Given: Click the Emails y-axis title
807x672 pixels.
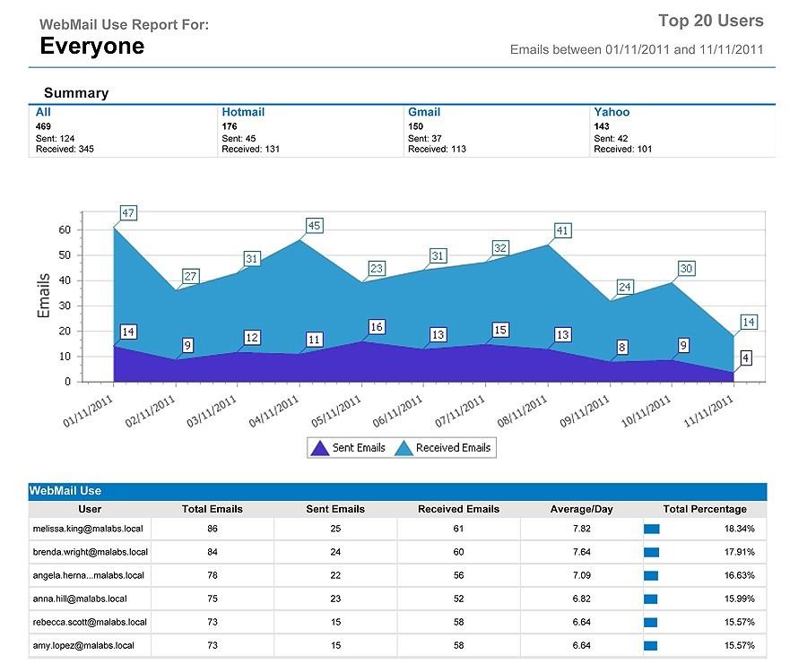Looking at the screenshot, I should [x=44, y=296].
